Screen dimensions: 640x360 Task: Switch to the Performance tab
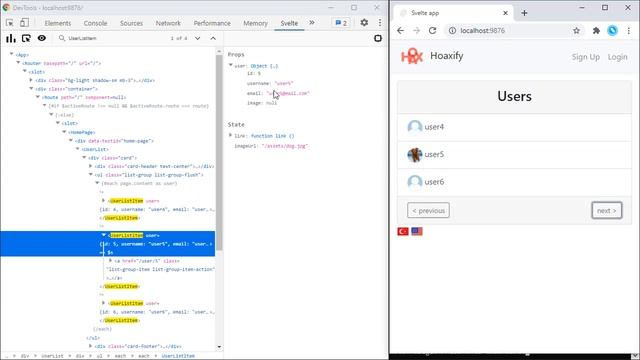click(212, 23)
